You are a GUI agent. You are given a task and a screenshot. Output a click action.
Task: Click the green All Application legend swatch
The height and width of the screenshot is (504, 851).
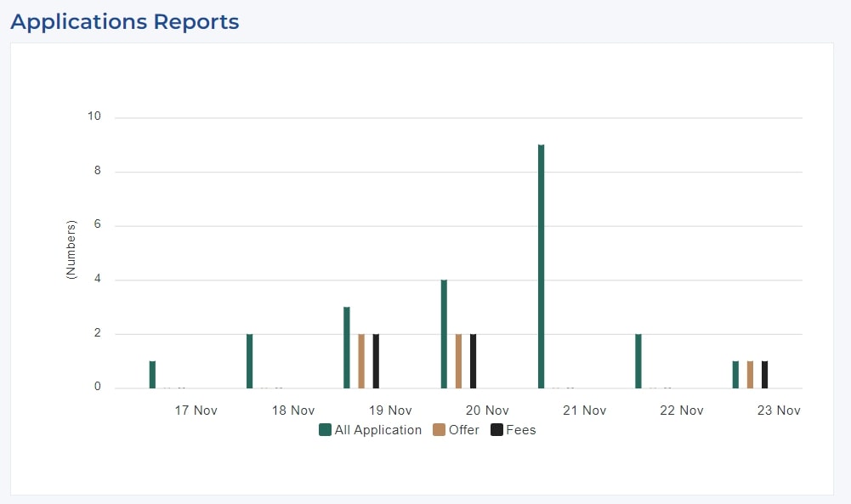pyautogui.click(x=325, y=430)
